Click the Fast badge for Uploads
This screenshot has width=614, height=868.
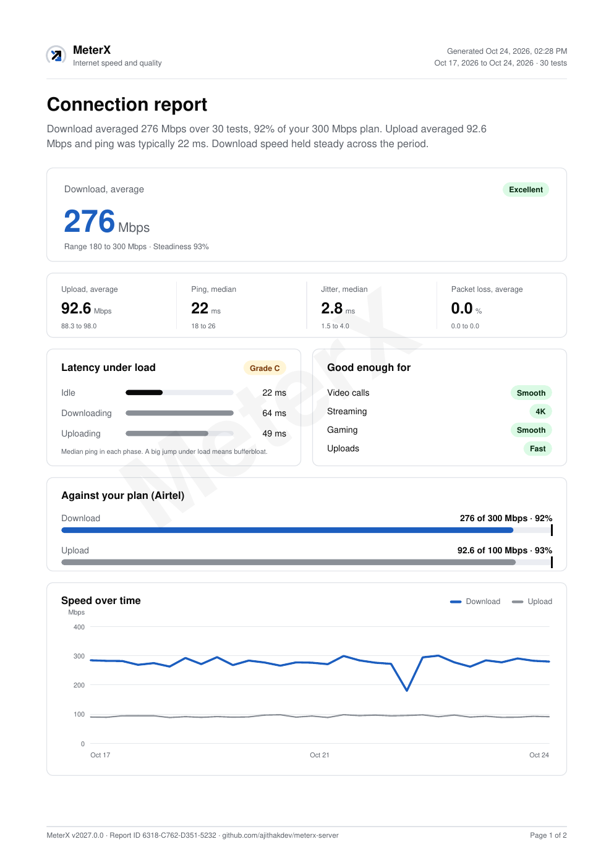coord(538,449)
